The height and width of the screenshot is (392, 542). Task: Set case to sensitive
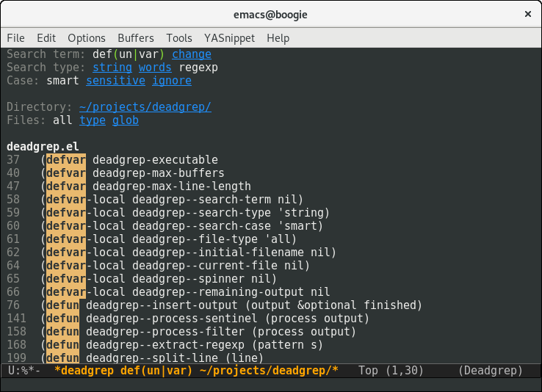(x=115, y=81)
